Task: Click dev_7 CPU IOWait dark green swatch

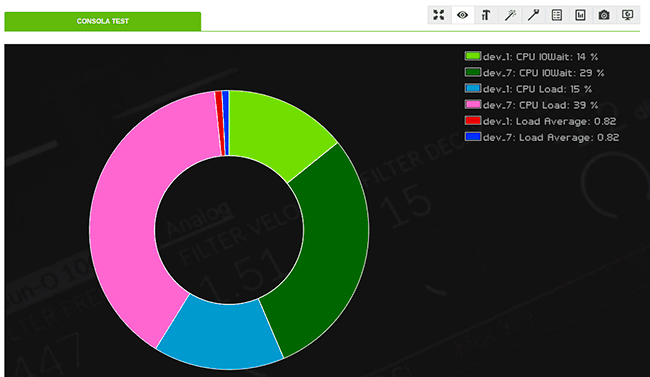Action: [473, 72]
